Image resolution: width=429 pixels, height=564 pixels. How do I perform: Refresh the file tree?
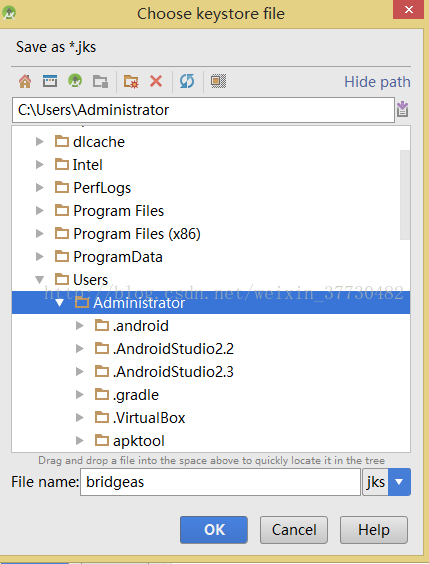click(187, 81)
